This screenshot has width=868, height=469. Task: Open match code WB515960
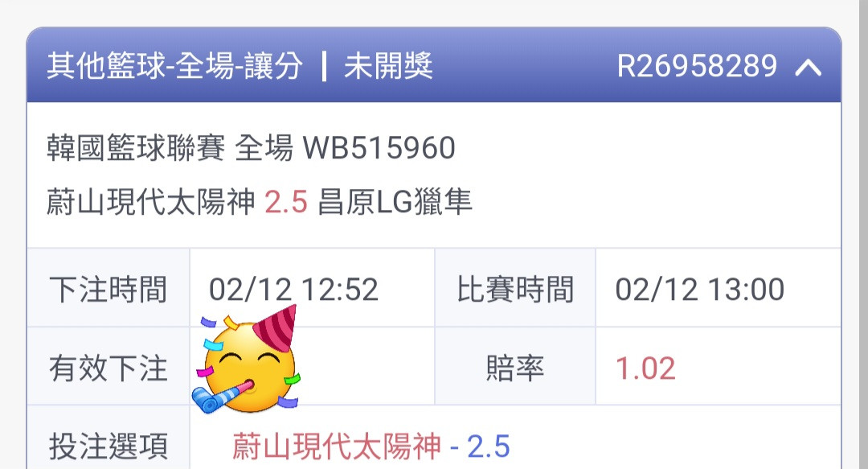click(379, 148)
